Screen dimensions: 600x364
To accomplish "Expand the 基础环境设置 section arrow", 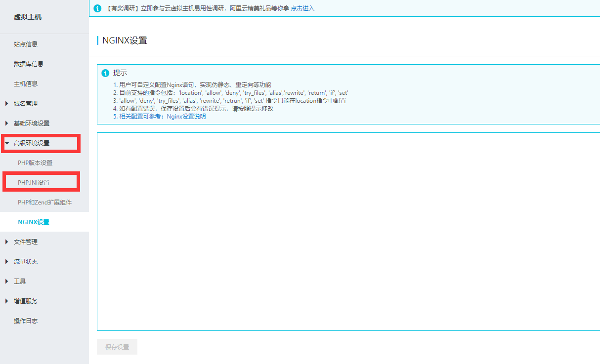I will [6, 123].
